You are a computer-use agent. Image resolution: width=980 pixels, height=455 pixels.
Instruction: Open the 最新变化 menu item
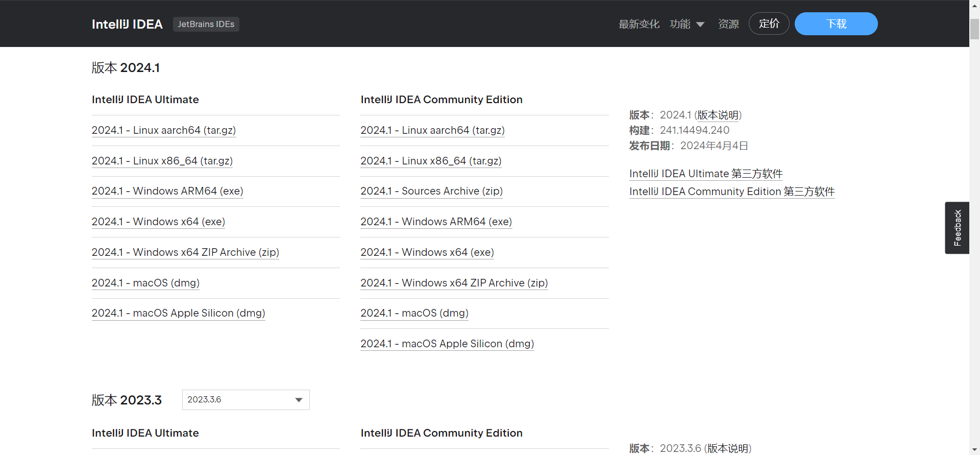point(639,24)
